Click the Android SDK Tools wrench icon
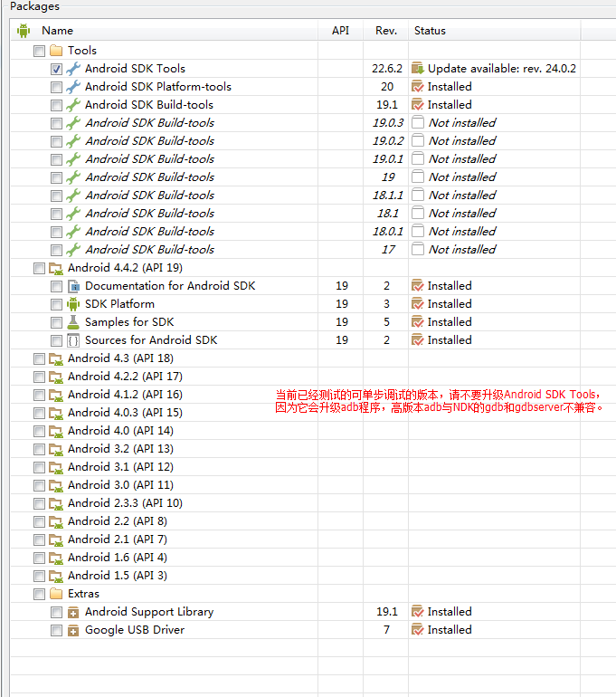 pyautogui.click(x=73, y=69)
